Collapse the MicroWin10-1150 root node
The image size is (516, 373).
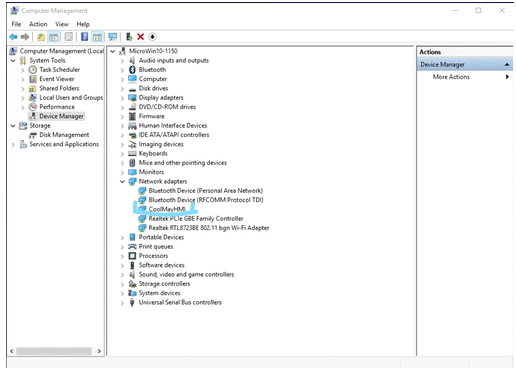[x=113, y=51]
